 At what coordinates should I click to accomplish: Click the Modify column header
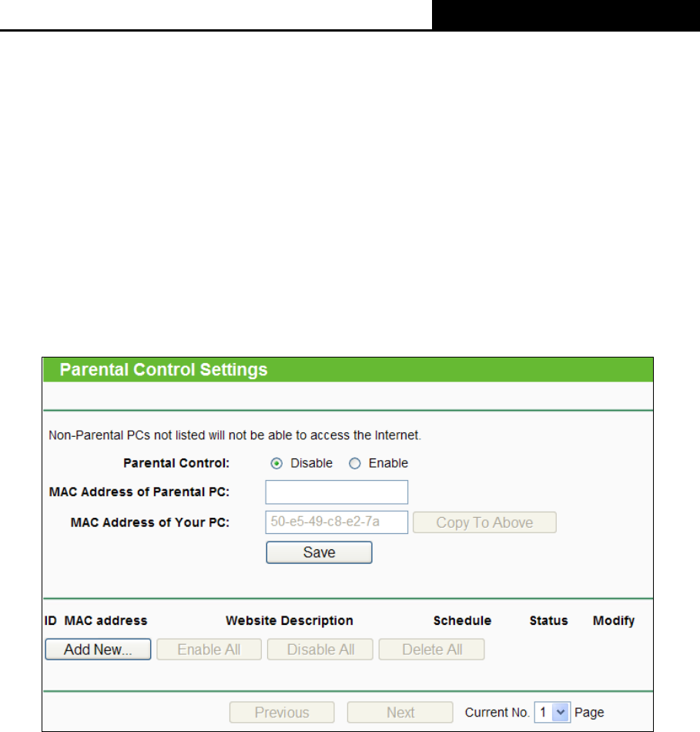[x=614, y=621]
